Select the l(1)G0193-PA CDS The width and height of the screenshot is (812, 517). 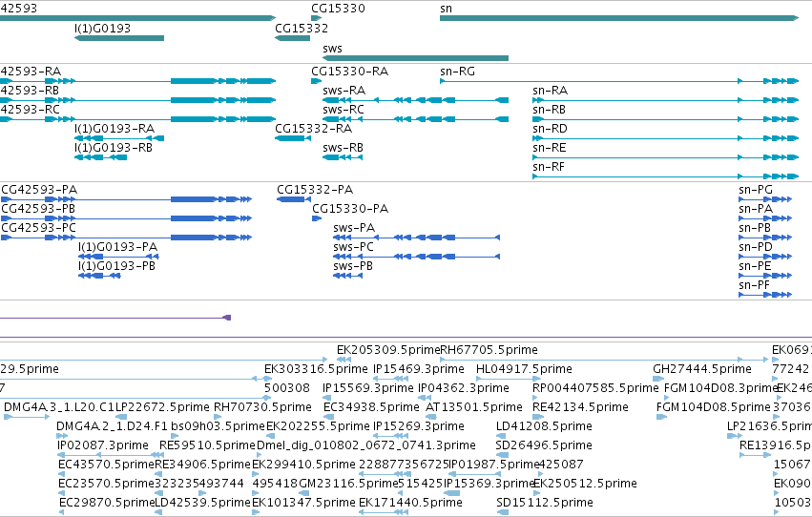coord(118,257)
